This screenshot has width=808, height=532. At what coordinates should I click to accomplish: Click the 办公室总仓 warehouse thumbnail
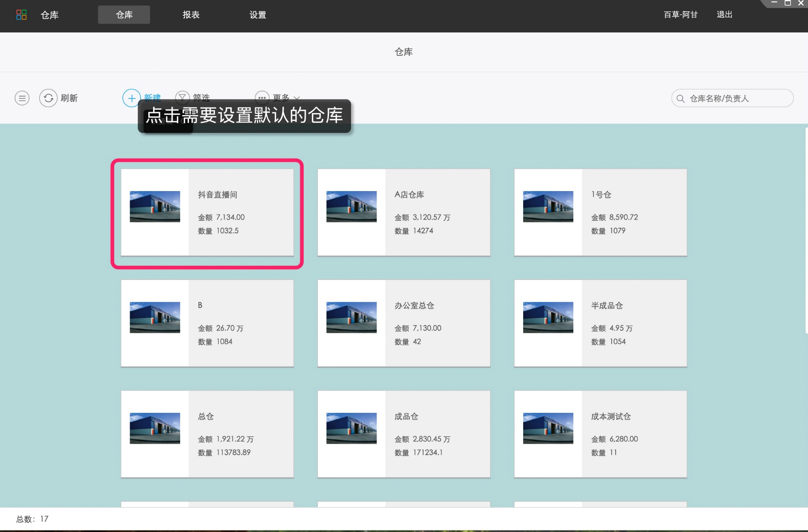(x=351, y=318)
